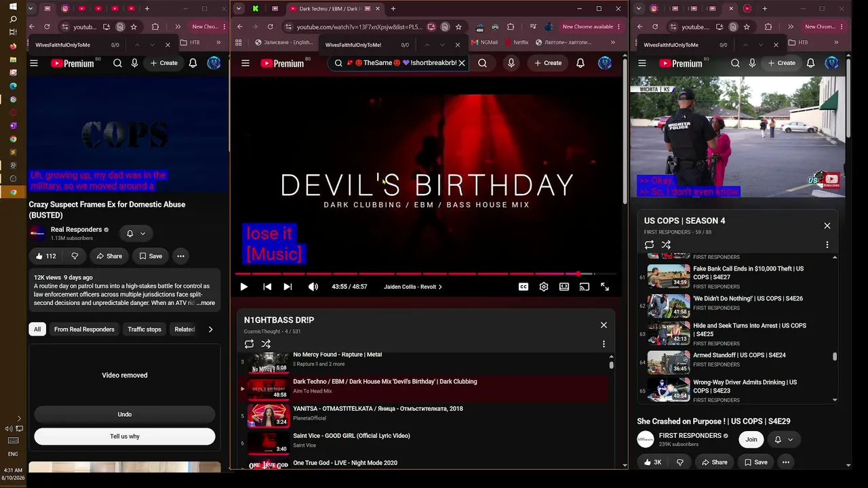
Task: Skip to next track in middle player
Action: [288, 287]
